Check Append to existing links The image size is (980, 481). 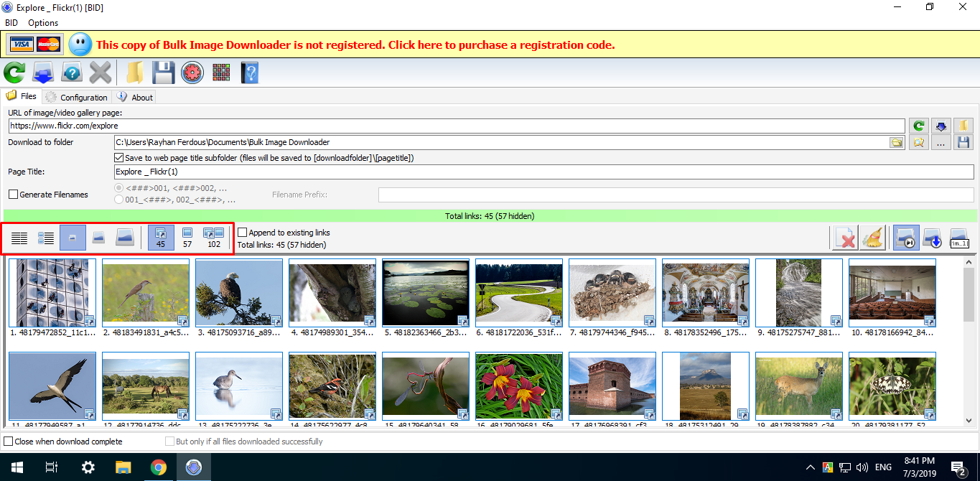click(x=243, y=233)
